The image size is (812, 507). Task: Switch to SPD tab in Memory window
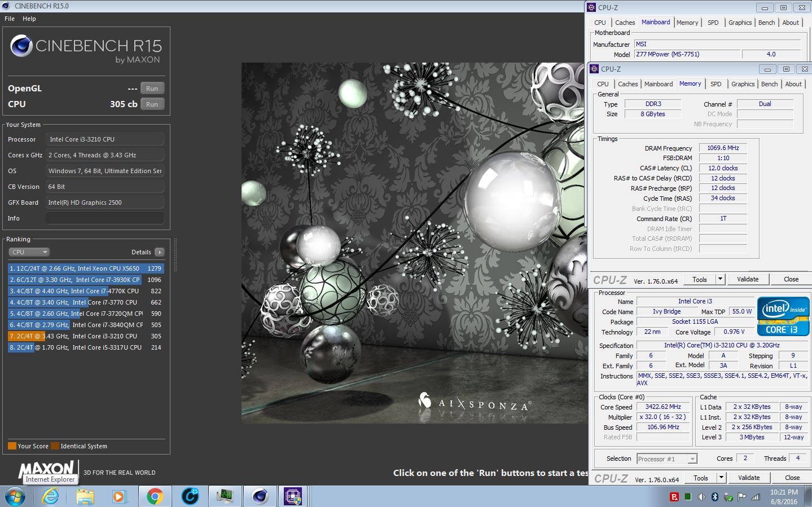(x=716, y=84)
